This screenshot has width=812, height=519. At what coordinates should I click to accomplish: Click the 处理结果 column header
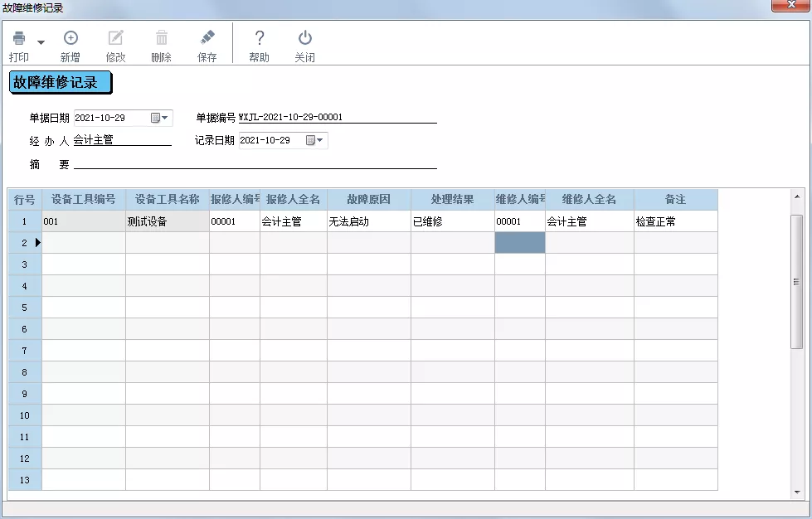(x=453, y=200)
